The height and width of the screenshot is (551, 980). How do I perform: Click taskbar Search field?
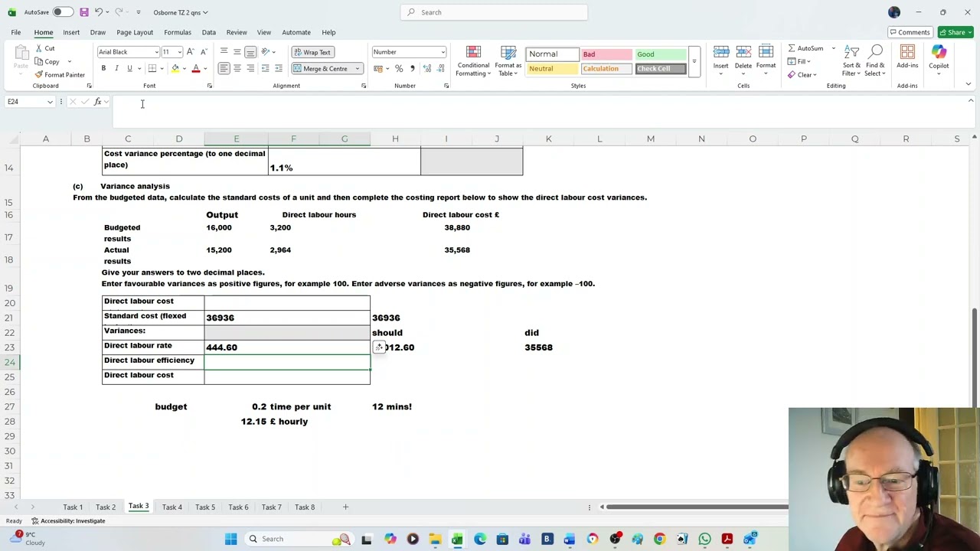pyautogui.click(x=299, y=539)
